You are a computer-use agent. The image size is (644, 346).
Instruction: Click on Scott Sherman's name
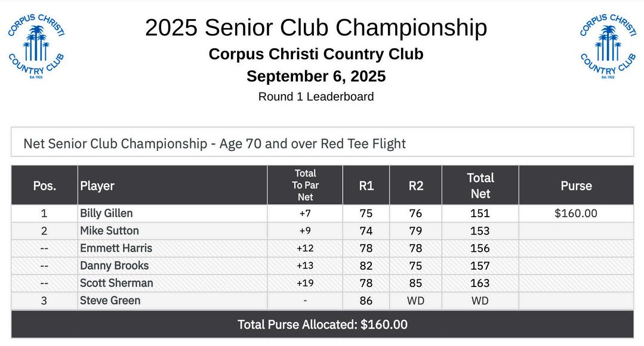[116, 283]
